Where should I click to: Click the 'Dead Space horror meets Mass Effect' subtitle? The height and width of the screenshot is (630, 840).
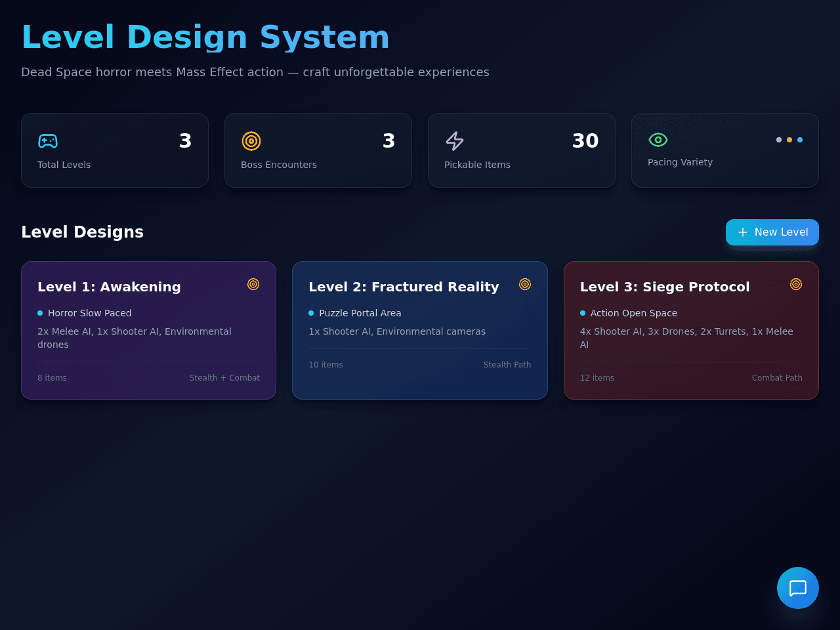(x=255, y=72)
